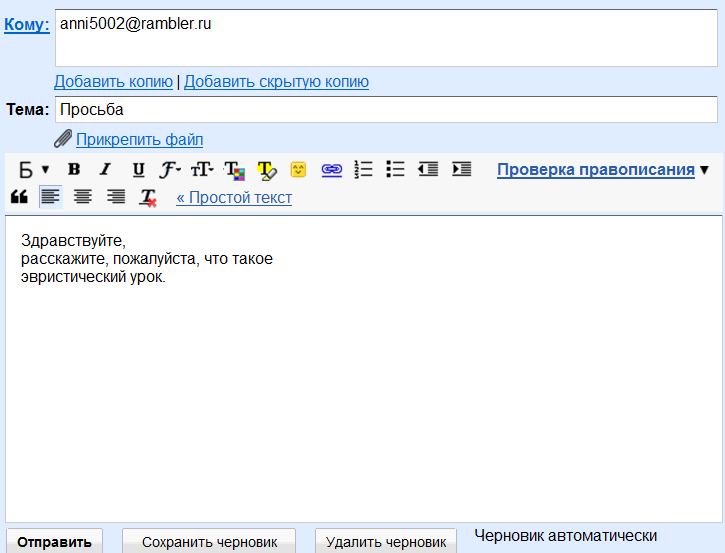725x553 pixels.
Task: Increase the text indent
Action: point(461,169)
